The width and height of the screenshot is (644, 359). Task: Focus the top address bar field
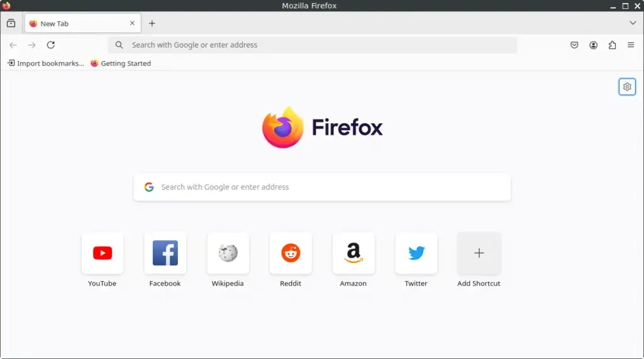coord(313,45)
